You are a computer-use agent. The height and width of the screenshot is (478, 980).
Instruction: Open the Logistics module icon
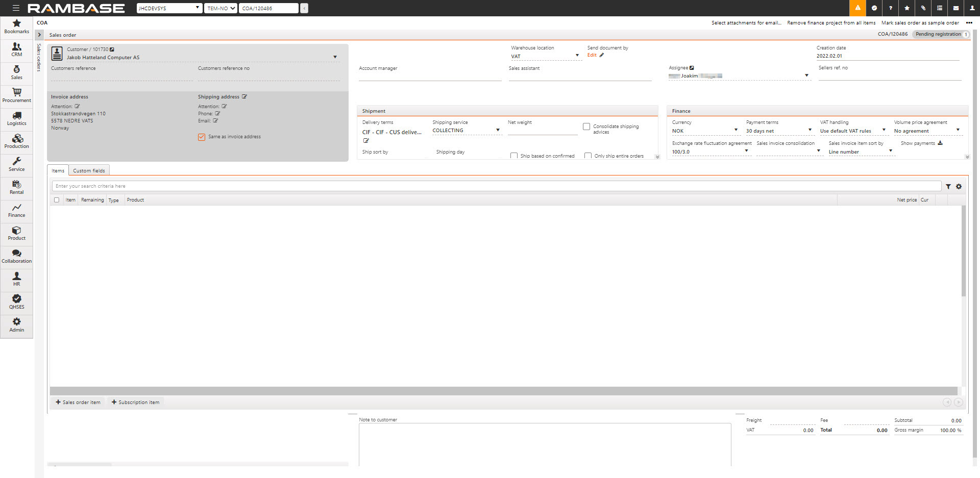click(17, 118)
